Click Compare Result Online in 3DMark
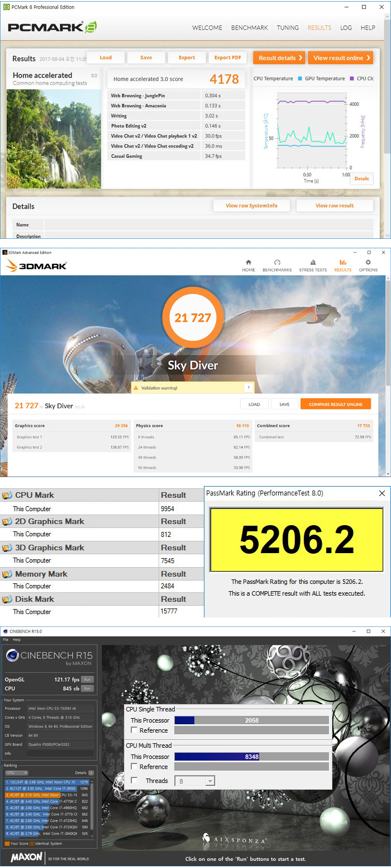Viewport: 391px width, 868px height. [x=336, y=404]
